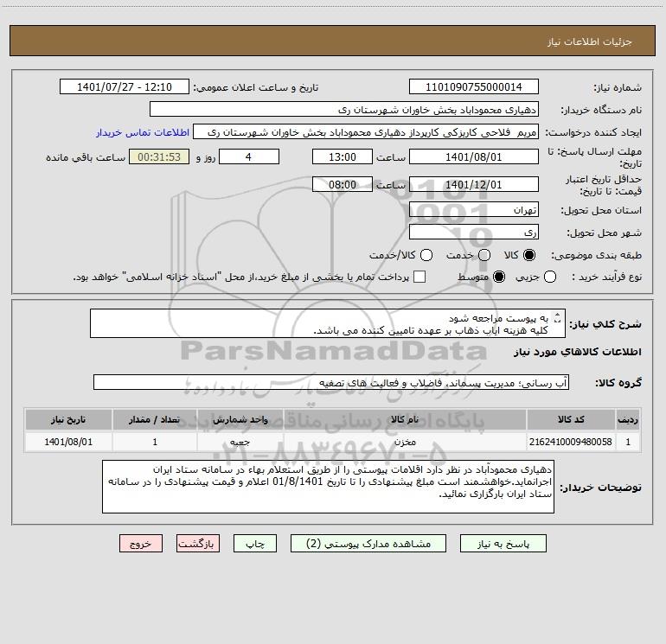
Task: Click the خروج exit button
Action: [x=141, y=544]
